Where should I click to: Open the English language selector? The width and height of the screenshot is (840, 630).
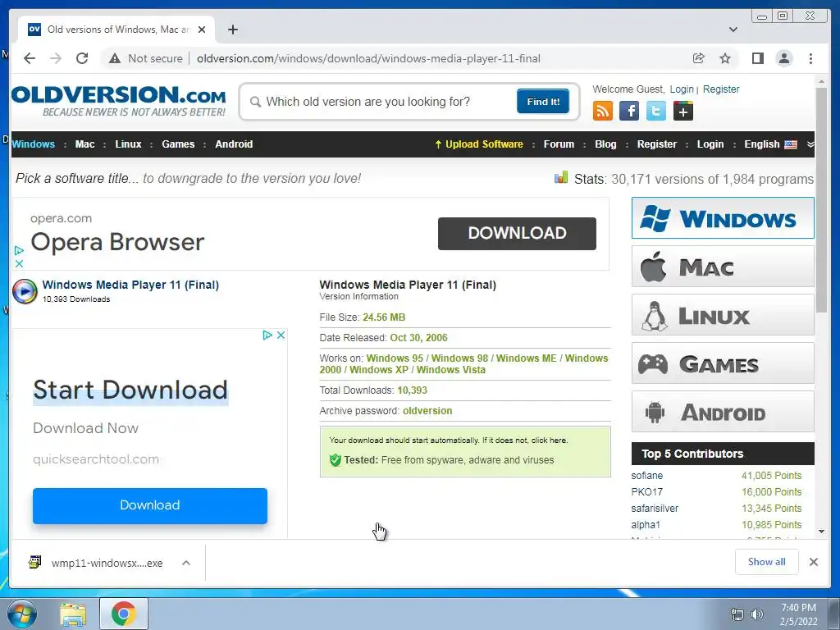[x=770, y=144]
